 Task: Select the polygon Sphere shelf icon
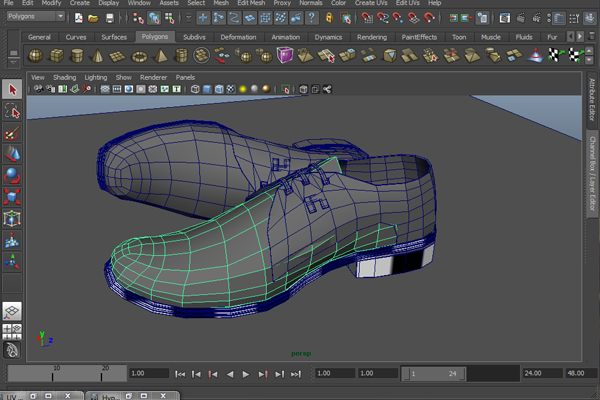[x=36, y=56]
